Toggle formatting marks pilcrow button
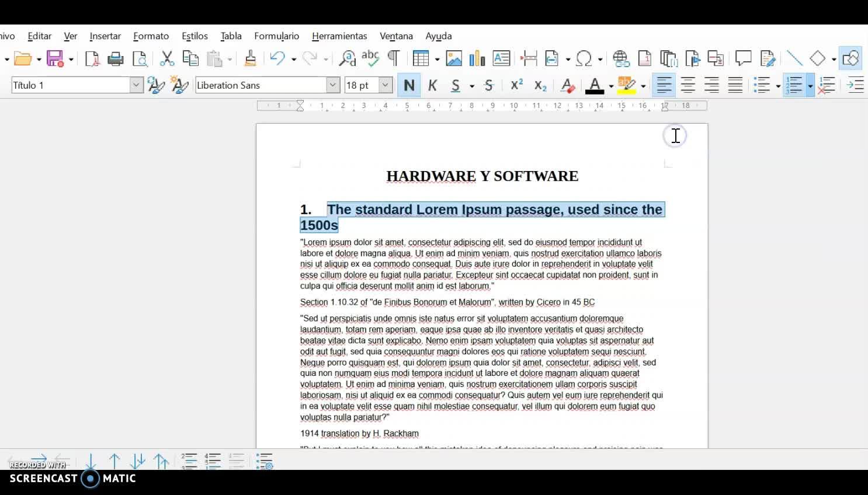 coord(394,58)
